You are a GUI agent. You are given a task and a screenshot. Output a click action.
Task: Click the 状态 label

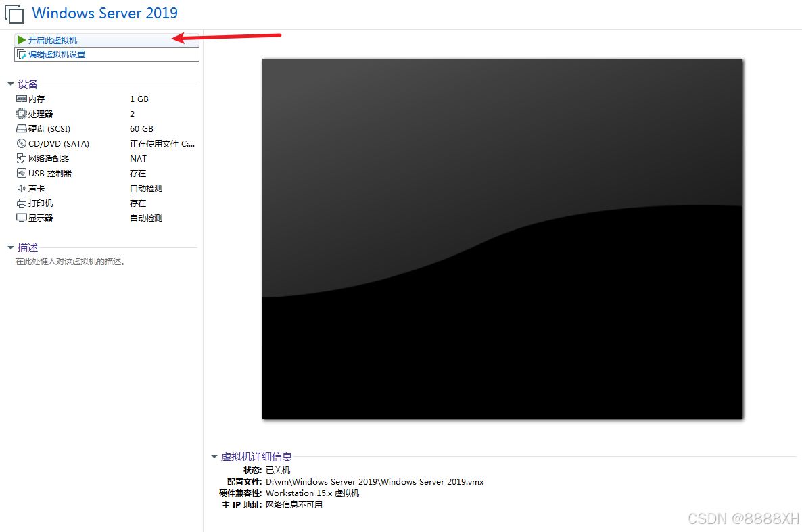click(253, 470)
